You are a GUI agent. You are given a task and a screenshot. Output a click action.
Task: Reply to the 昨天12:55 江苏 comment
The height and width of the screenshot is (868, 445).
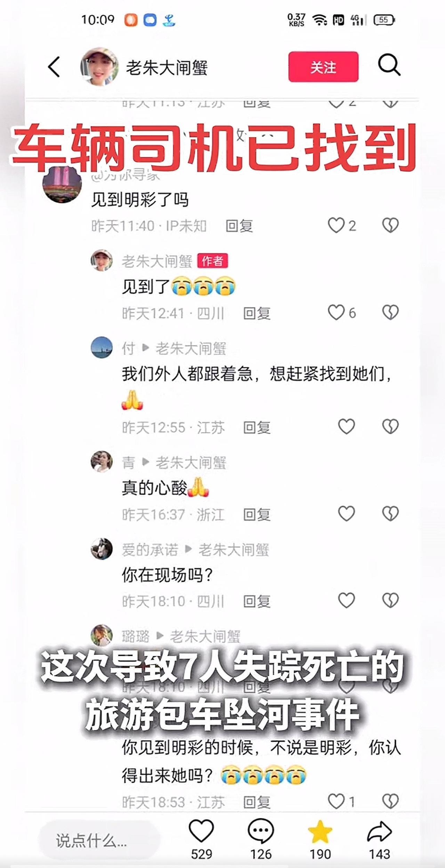(257, 427)
